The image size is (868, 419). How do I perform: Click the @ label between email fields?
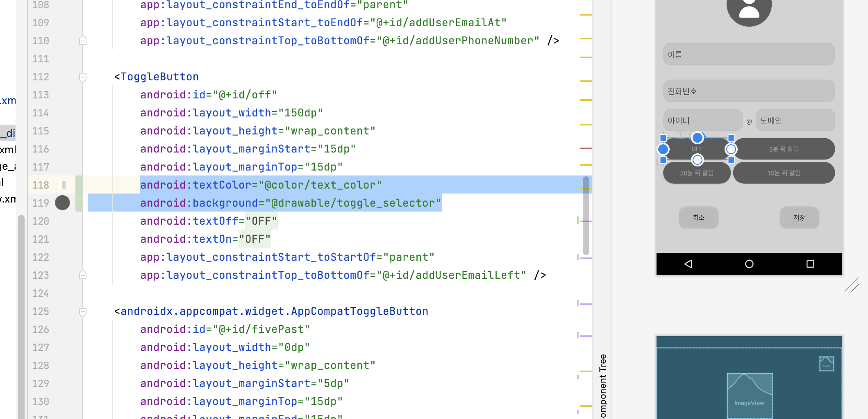[x=749, y=121]
